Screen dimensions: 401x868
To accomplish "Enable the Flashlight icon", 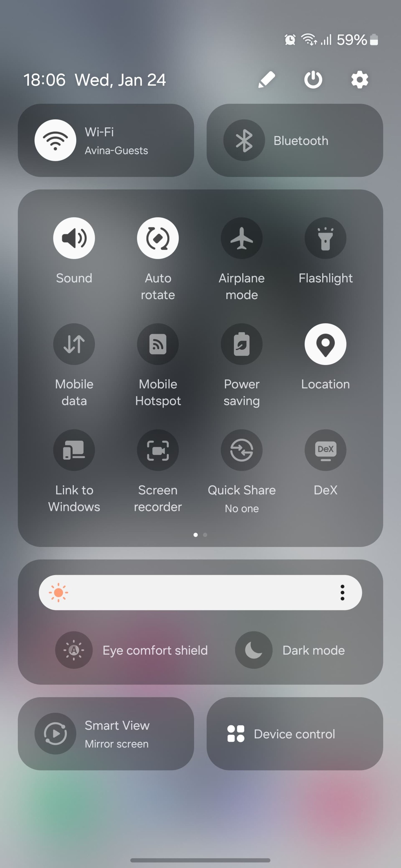I will [325, 238].
